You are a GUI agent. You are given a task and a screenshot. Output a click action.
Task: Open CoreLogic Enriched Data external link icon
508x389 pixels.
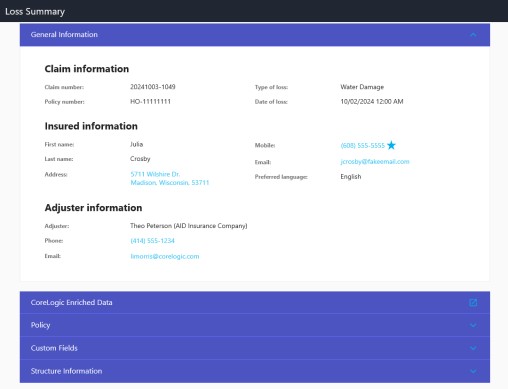coord(473,302)
